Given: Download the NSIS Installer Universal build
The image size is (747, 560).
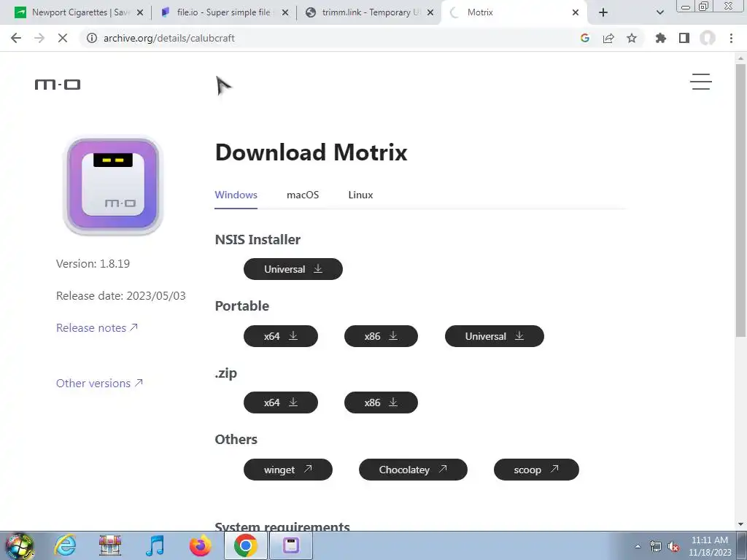Looking at the screenshot, I should point(293,269).
